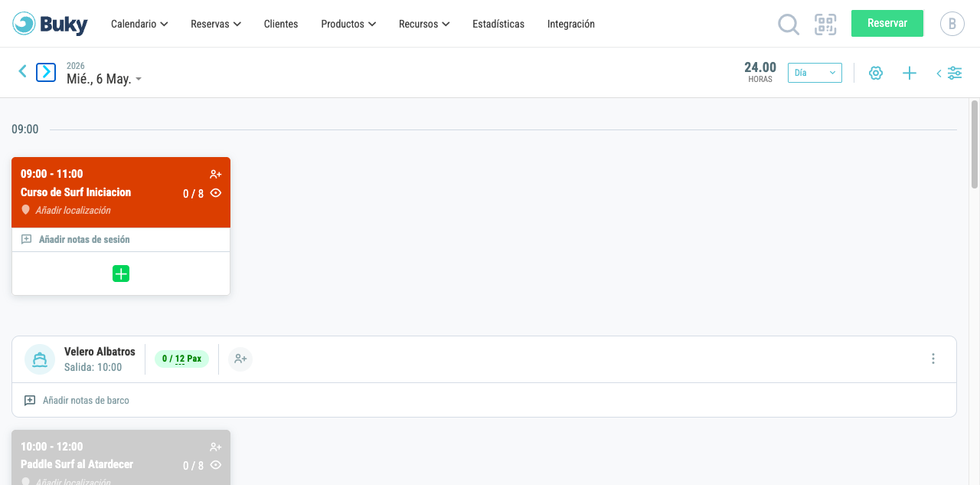Image resolution: width=980 pixels, height=485 pixels.
Task: Click the 0 / 12 Pax badge
Action: pos(181,359)
